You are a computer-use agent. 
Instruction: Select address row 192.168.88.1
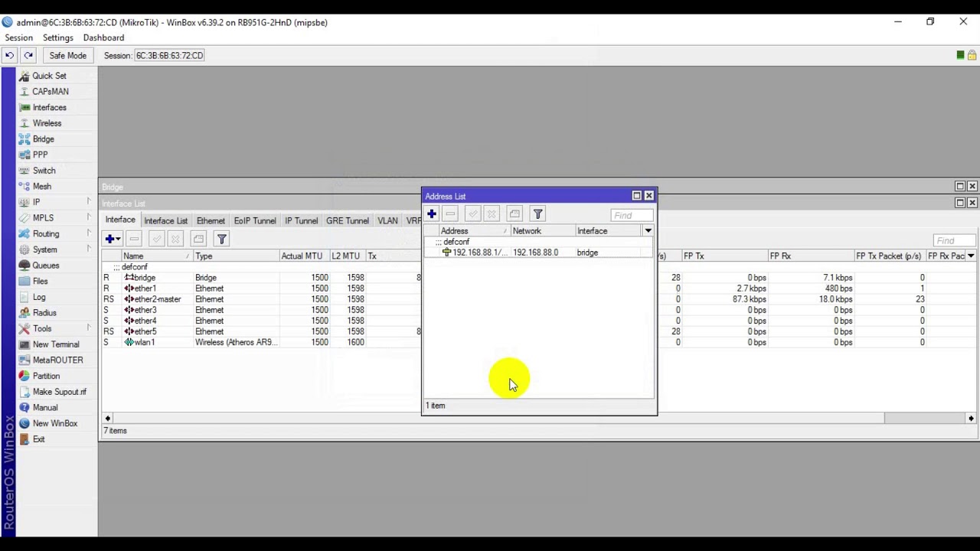[x=539, y=253]
